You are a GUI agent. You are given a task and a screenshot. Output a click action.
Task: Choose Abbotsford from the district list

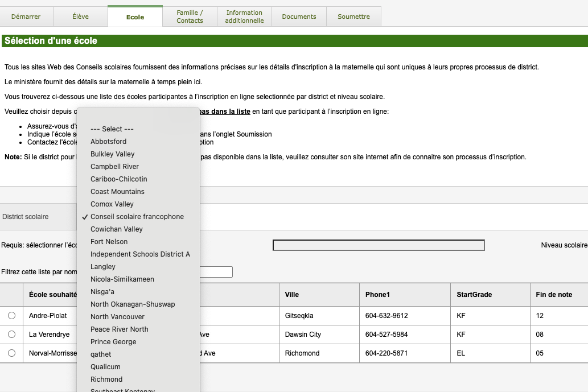point(109,142)
